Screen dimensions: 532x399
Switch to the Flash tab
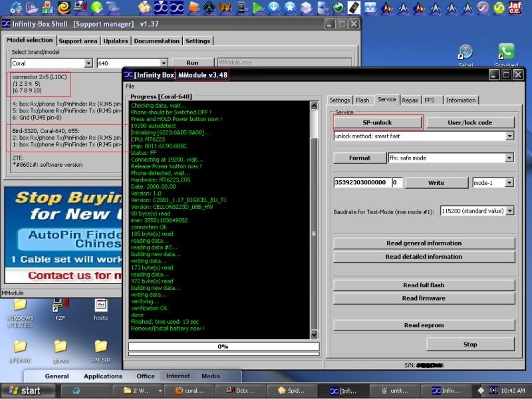[x=362, y=100]
